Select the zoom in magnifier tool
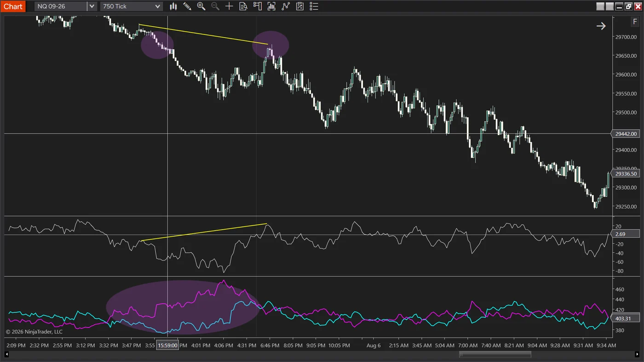644x362 pixels. [201, 6]
